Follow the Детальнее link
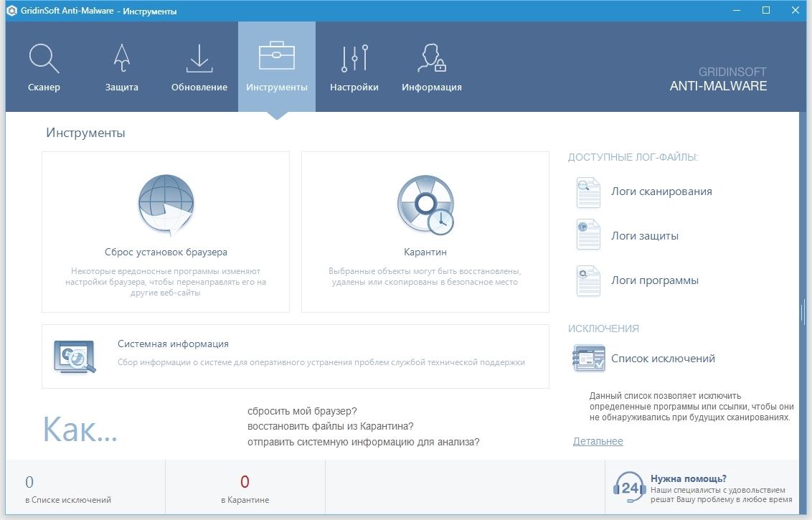This screenshot has height=520, width=812. pos(598,441)
